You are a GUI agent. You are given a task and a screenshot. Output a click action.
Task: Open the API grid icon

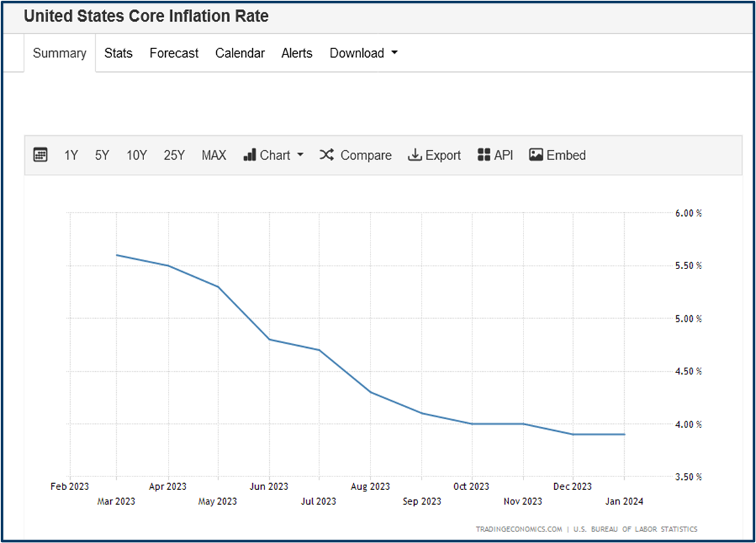point(484,155)
